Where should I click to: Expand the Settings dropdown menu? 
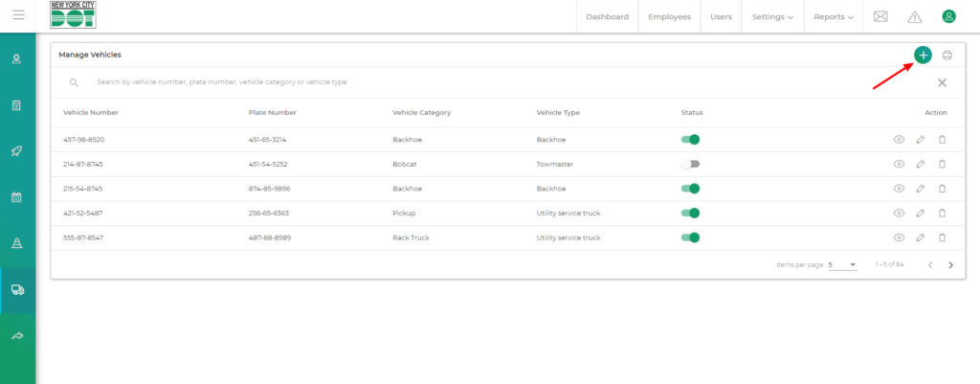pos(772,16)
